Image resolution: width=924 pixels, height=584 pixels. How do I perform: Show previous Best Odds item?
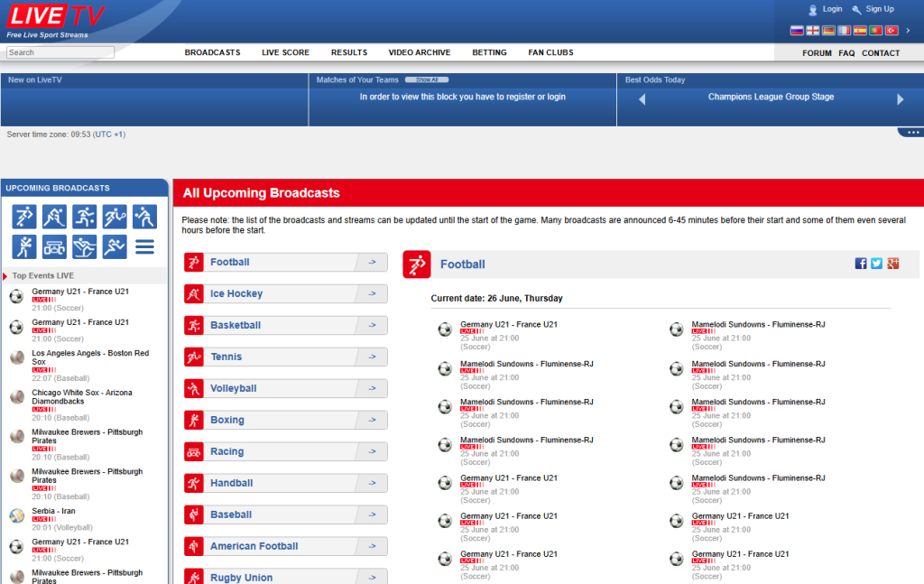point(642,99)
